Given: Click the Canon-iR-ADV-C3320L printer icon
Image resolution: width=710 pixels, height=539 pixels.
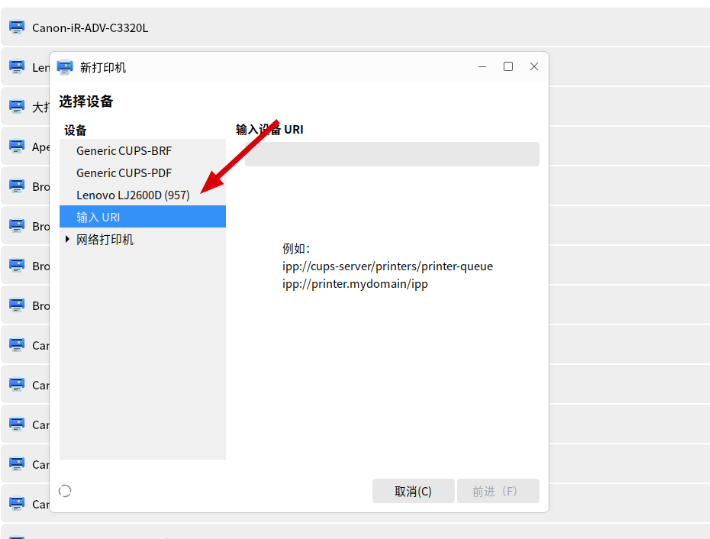Looking at the screenshot, I should click(16, 27).
